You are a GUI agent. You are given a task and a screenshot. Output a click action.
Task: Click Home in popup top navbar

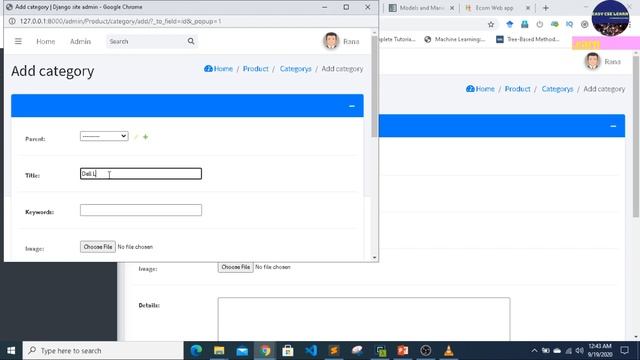46,41
